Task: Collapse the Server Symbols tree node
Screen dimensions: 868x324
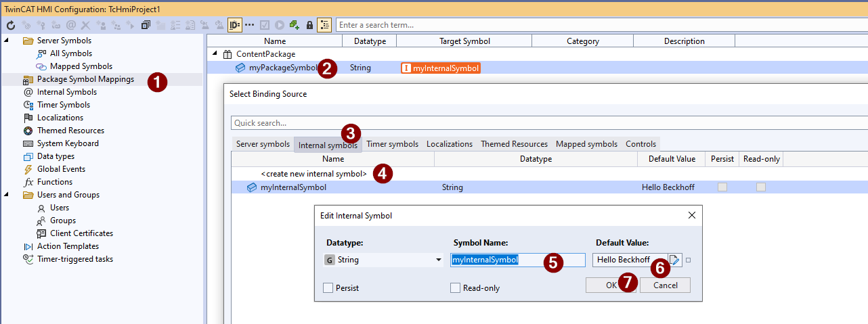Action: point(7,41)
